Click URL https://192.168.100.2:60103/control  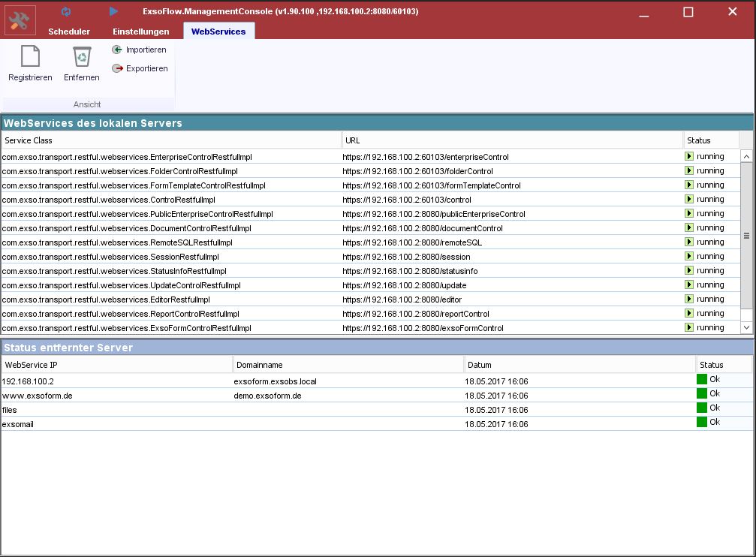pyautogui.click(x=407, y=200)
